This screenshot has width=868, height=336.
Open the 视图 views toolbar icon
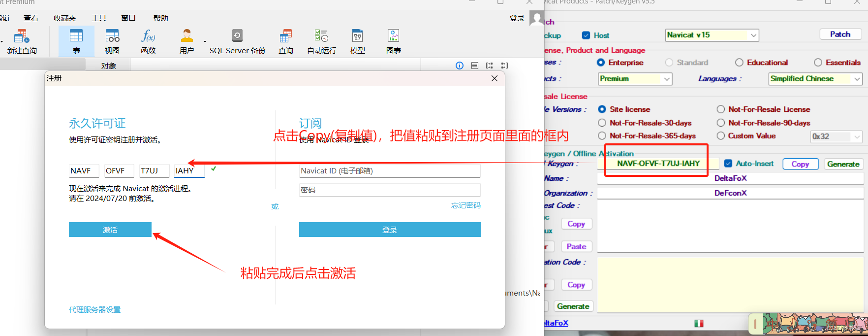112,41
